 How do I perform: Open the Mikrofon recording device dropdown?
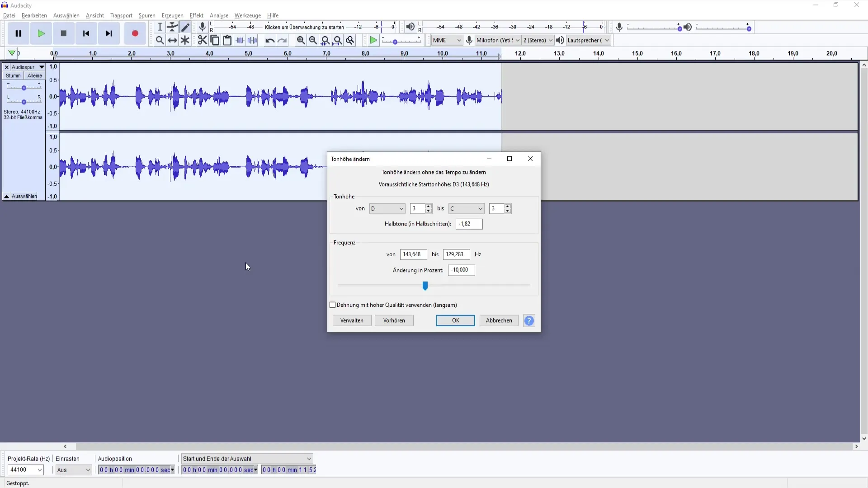pos(498,40)
